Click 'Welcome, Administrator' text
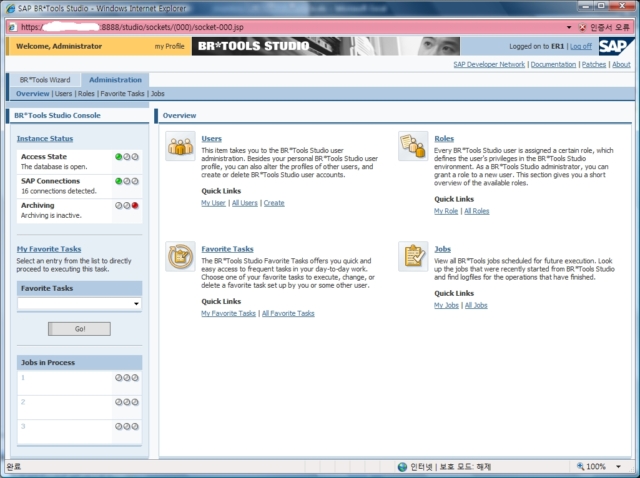The height and width of the screenshot is (478, 640). pyautogui.click(x=59, y=47)
